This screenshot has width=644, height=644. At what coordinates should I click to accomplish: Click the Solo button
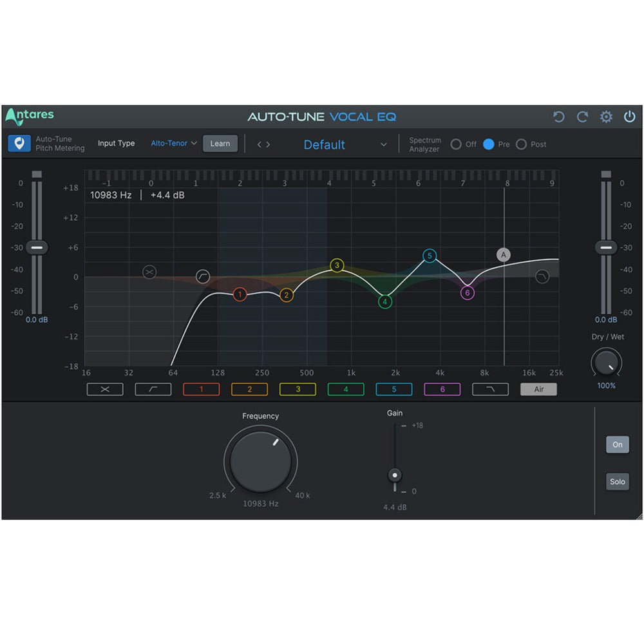click(617, 482)
